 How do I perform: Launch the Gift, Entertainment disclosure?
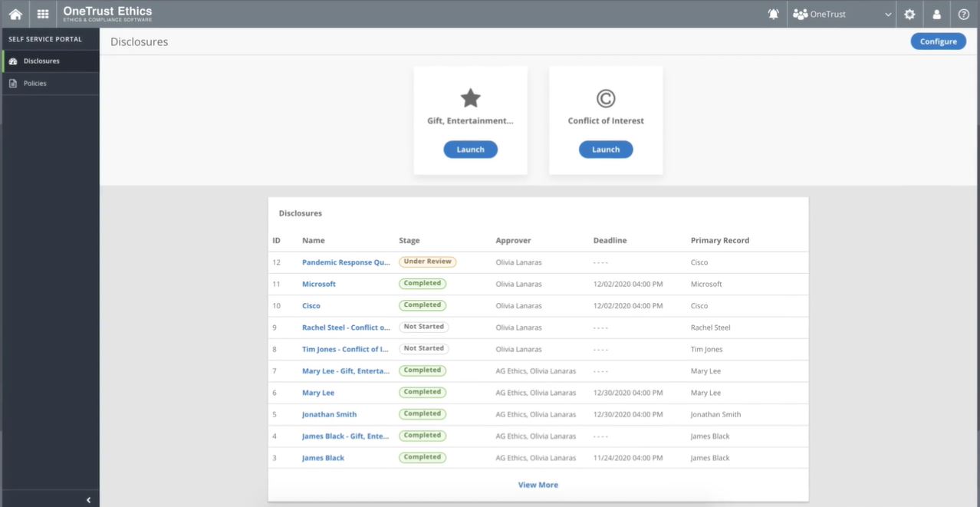470,150
